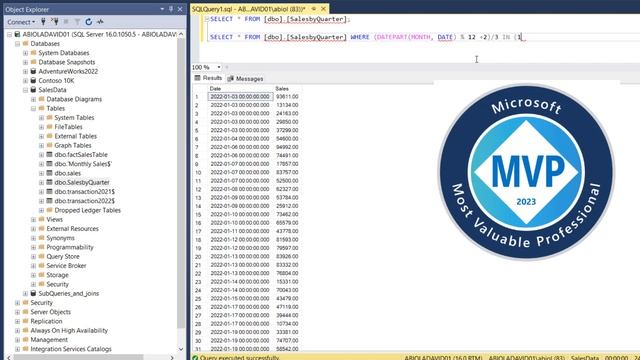
Task: Refresh the Object Explorer tree
Action: coord(88,22)
